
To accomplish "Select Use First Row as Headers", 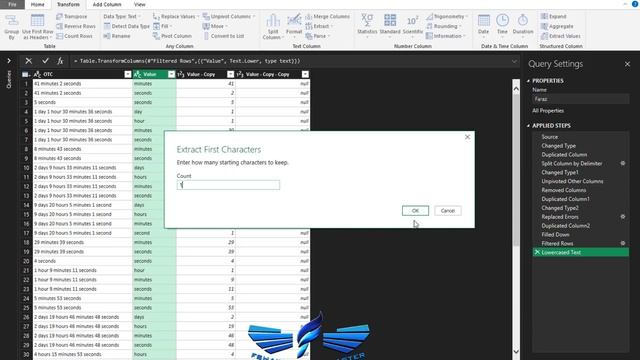I will (x=38, y=27).
